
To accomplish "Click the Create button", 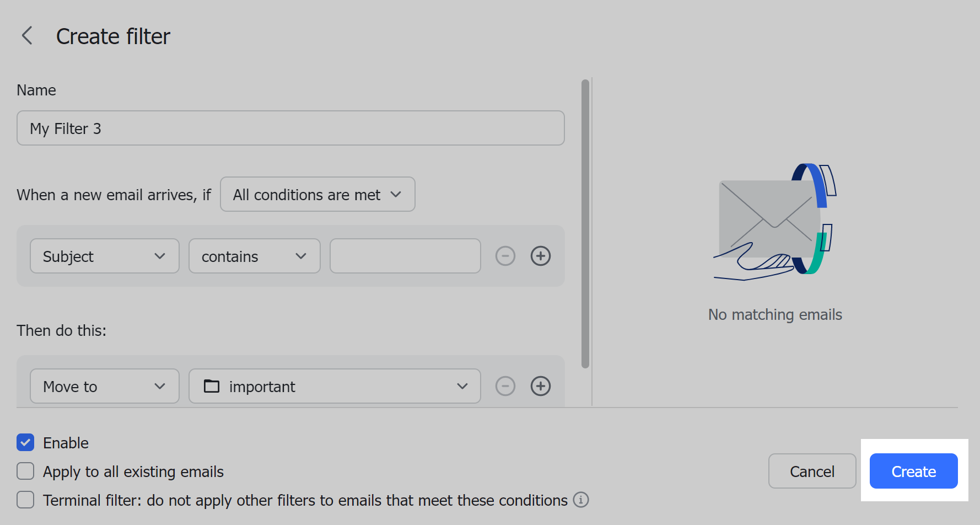I will coord(913,471).
